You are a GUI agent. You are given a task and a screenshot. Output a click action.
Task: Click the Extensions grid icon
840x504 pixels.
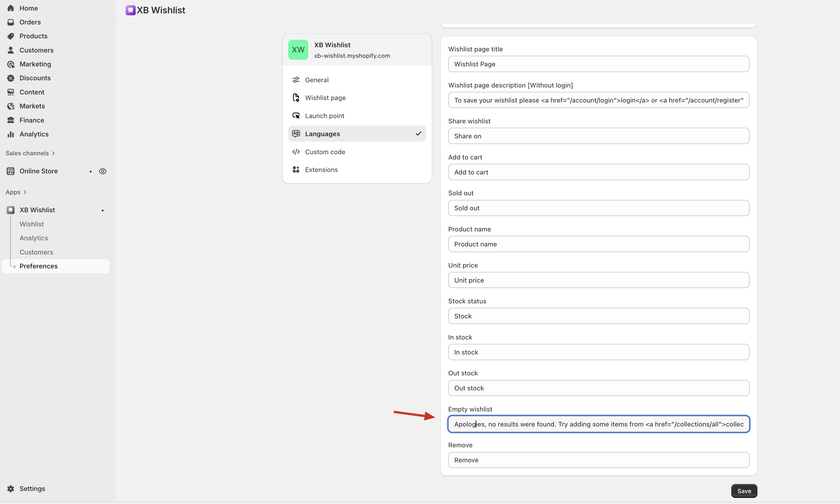296,169
